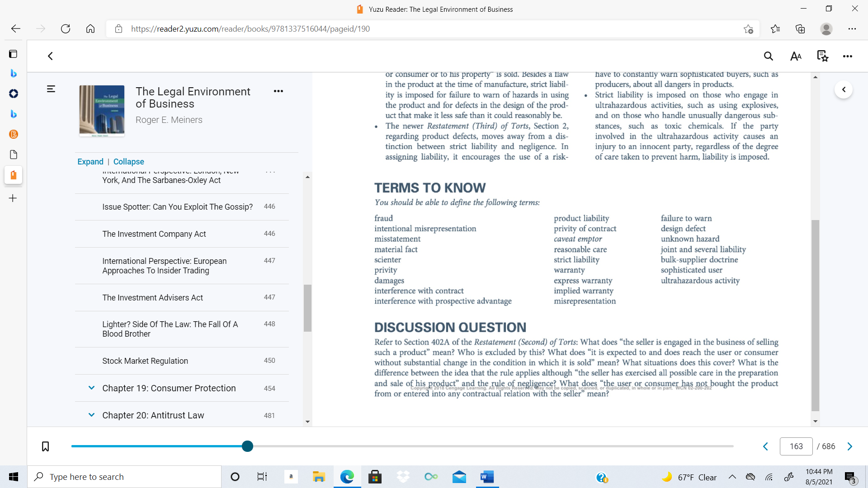Open Windows Start menu

[14, 477]
